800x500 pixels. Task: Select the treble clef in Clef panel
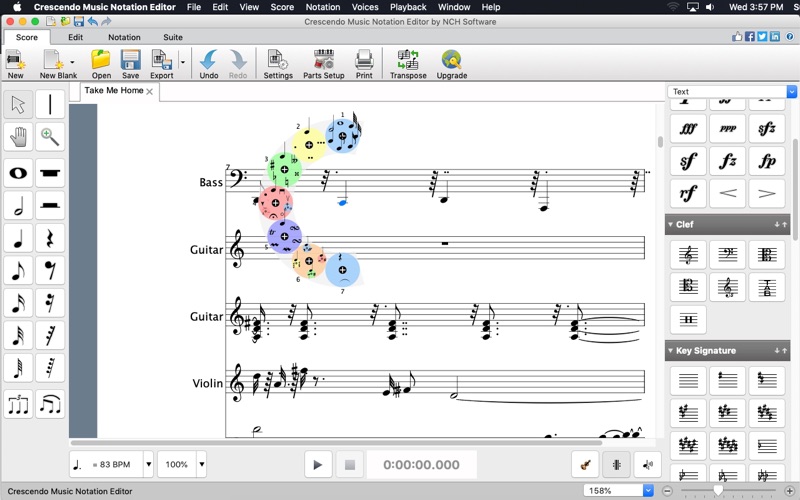pyautogui.click(x=688, y=255)
